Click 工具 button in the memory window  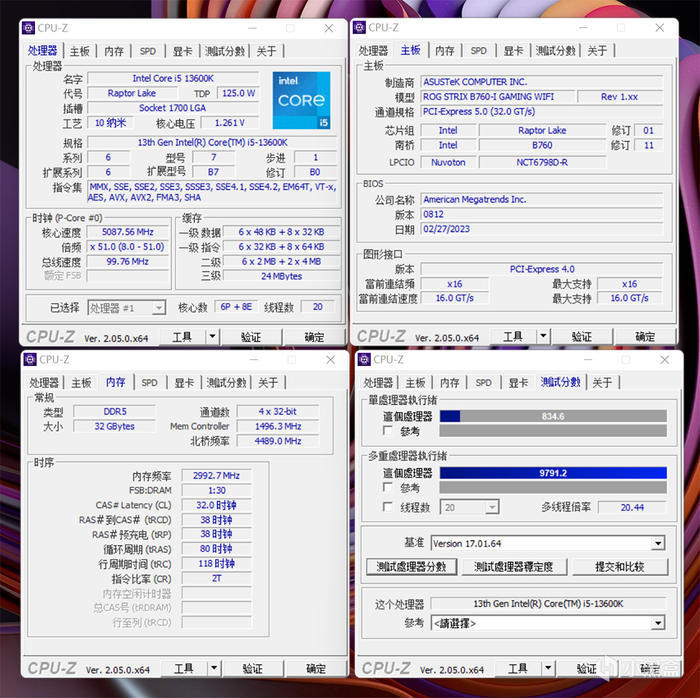coord(184,668)
